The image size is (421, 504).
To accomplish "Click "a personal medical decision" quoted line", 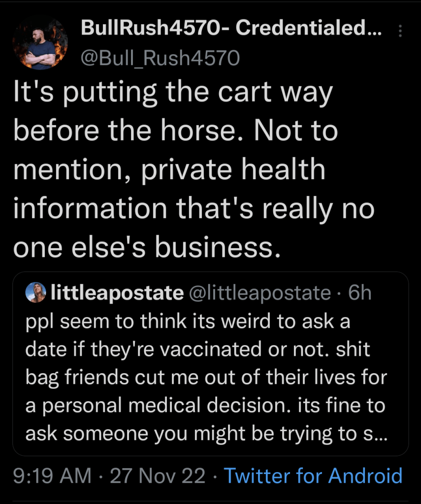I will tap(148, 406).
